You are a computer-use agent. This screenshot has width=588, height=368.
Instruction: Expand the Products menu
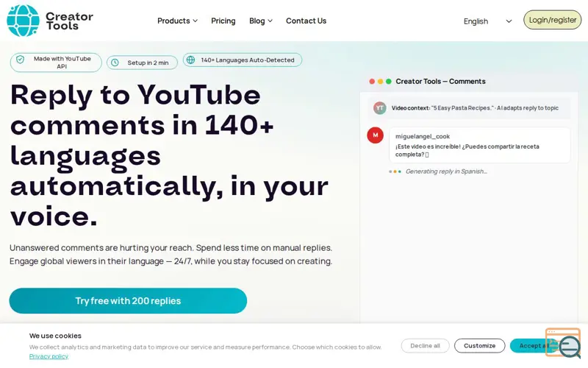(177, 21)
